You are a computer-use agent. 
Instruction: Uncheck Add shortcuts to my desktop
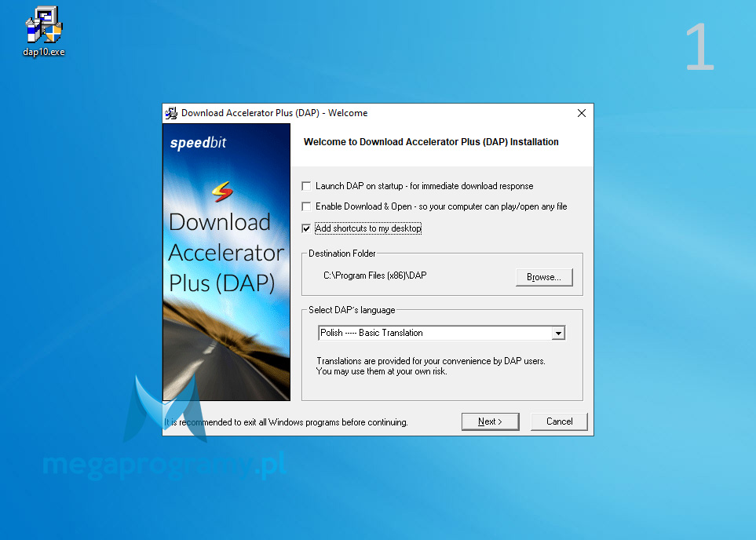click(x=306, y=228)
